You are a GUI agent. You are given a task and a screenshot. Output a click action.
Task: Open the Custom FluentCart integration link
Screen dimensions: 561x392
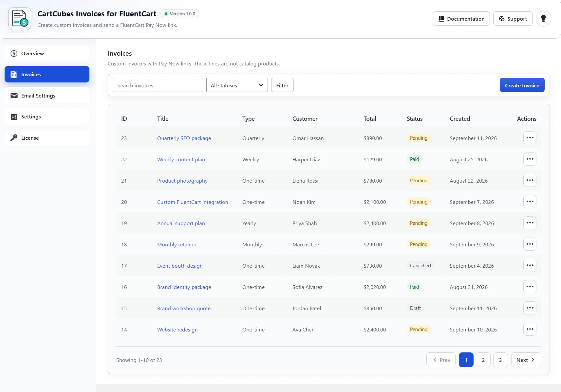coord(193,202)
